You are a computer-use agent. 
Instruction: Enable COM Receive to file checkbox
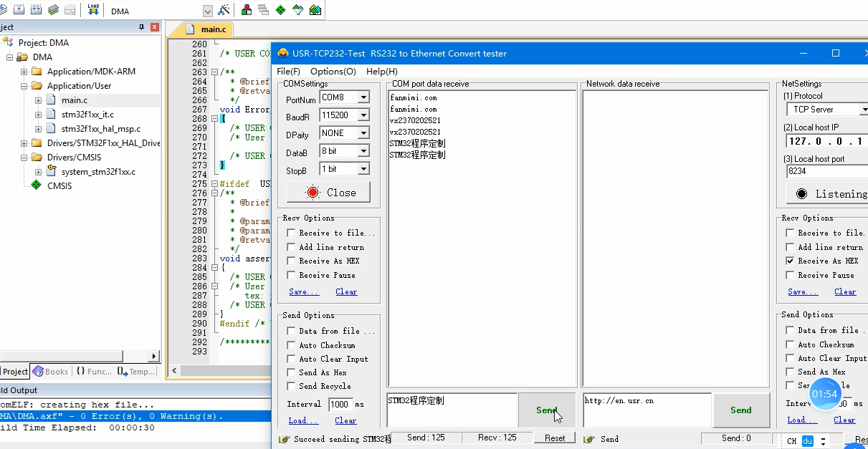point(291,233)
